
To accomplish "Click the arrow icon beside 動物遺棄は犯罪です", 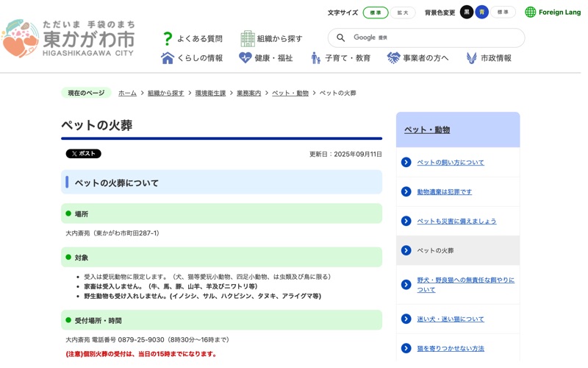I will click(406, 191).
